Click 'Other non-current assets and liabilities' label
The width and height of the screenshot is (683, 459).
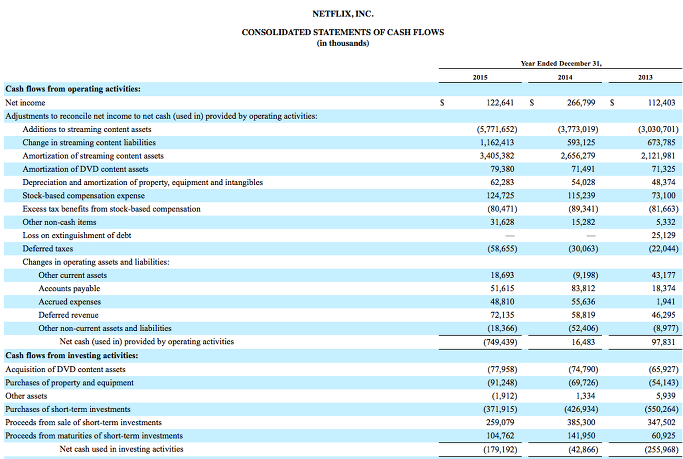point(105,328)
